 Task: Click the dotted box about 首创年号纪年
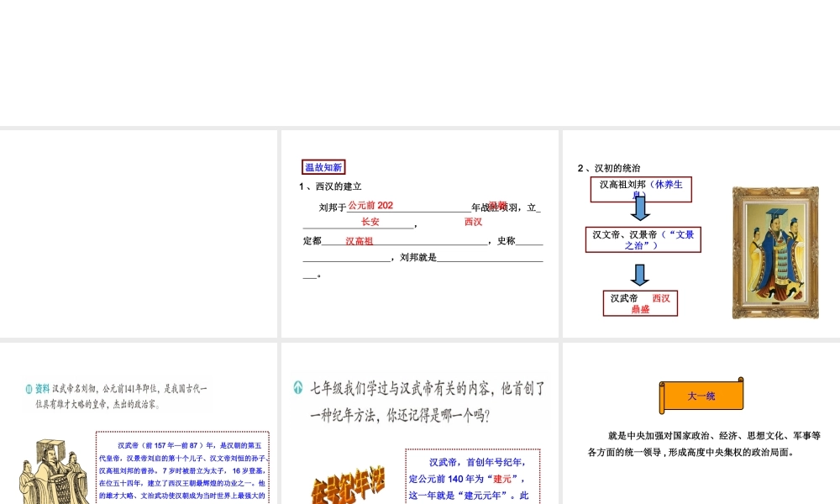[473, 476]
